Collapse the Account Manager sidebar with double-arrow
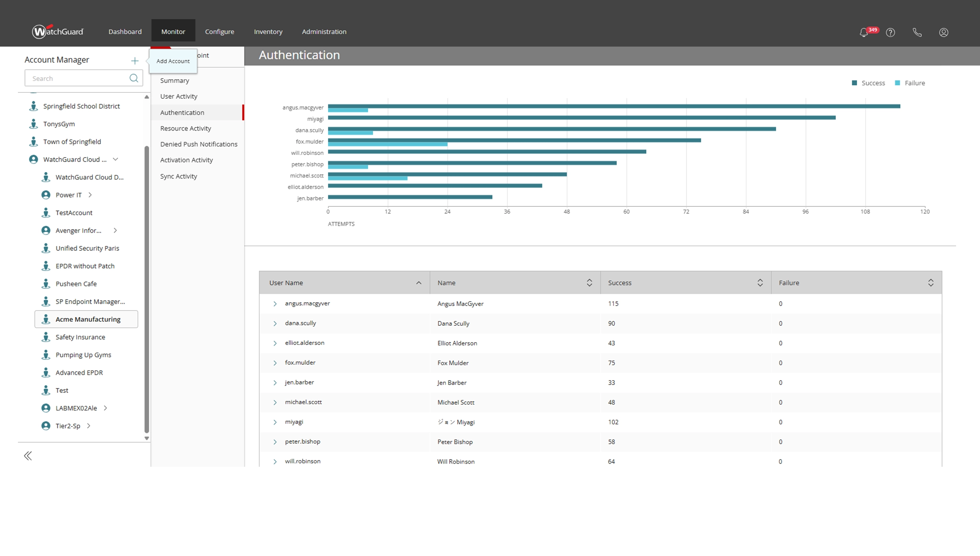 [x=28, y=456]
